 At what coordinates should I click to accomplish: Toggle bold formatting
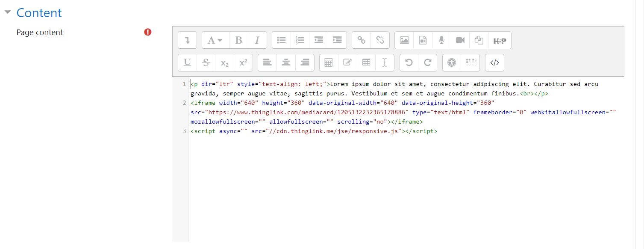[239, 40]
